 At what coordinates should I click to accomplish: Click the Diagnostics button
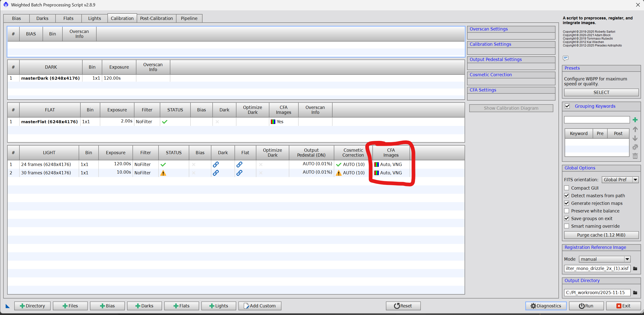click(545, 306)
